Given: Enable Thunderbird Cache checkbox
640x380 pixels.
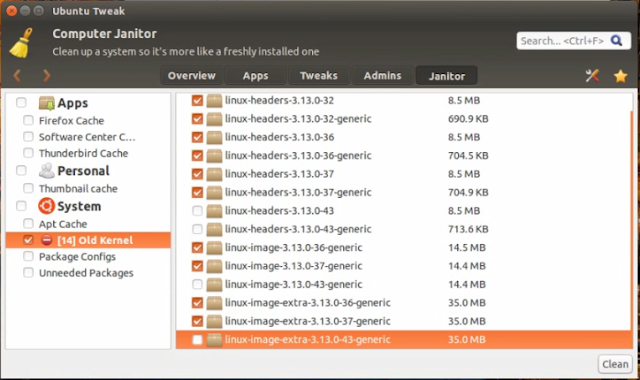Looking at the screenshot, I should tap(28, 153).
